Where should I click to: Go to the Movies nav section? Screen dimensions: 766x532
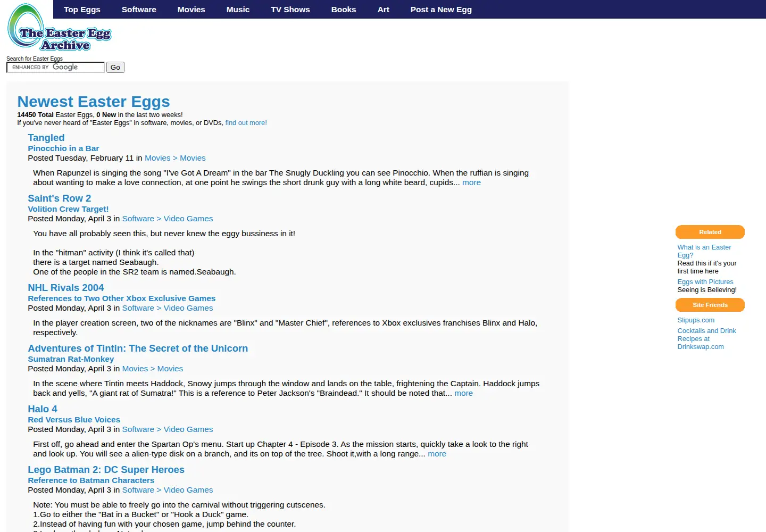point(191,10)
